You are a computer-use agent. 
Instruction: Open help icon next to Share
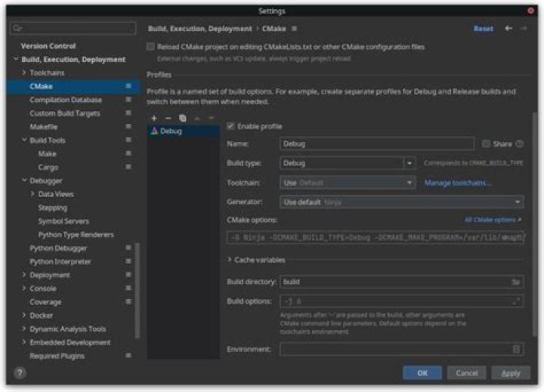[x=519, y=144]
